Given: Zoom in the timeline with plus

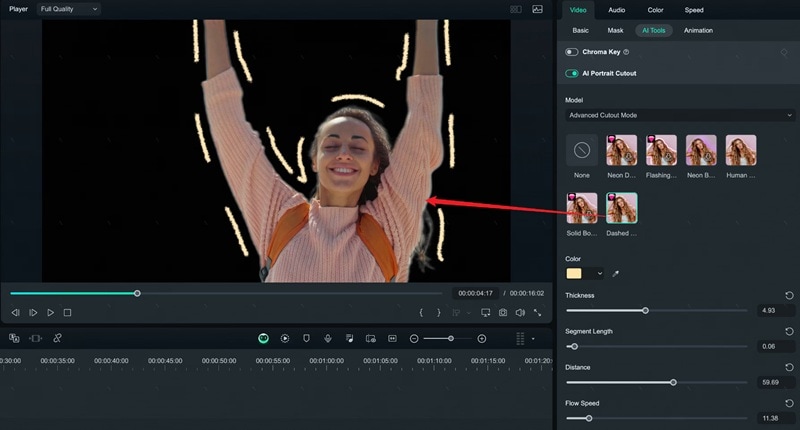Looking at the screenshot, I should coord(482,339).
